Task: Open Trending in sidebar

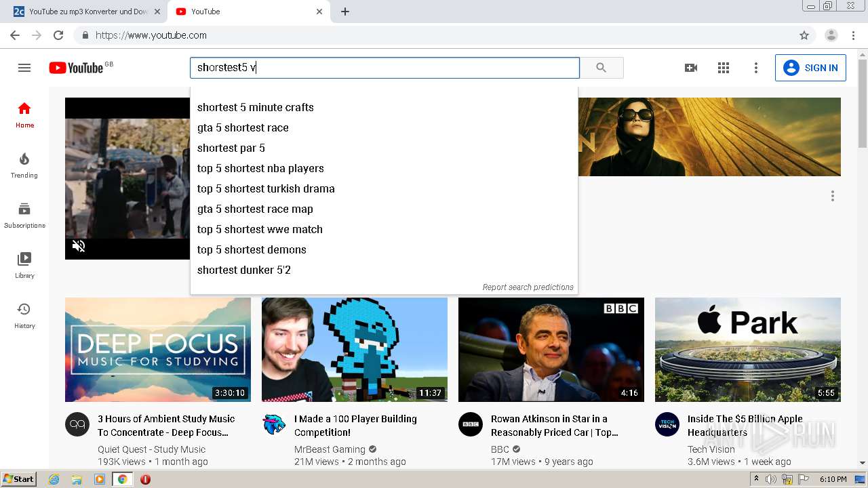Action: (x=24, y=165)
